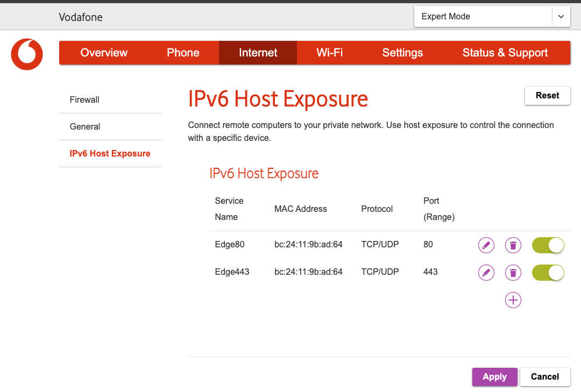The width and height of the screenshot is (581, 392).
Task: Toggle the green switch on the first row
Action: pos(548,245)
